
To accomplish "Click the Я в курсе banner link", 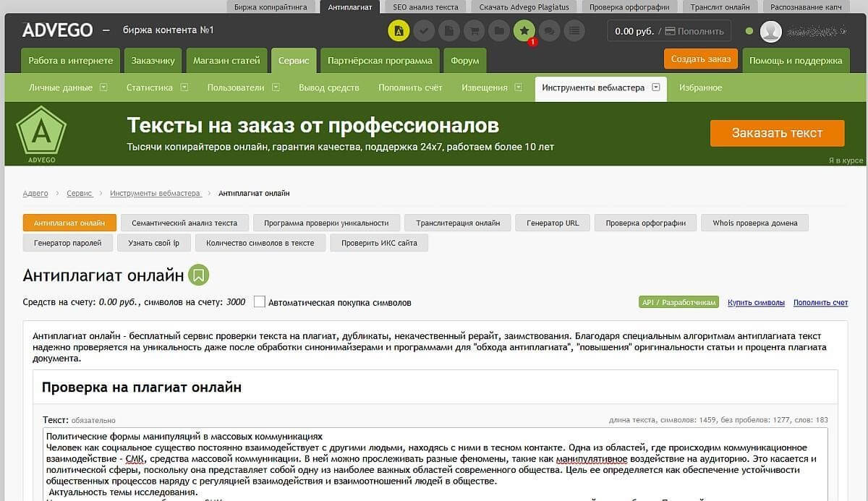I will click(x=846, y=160).
